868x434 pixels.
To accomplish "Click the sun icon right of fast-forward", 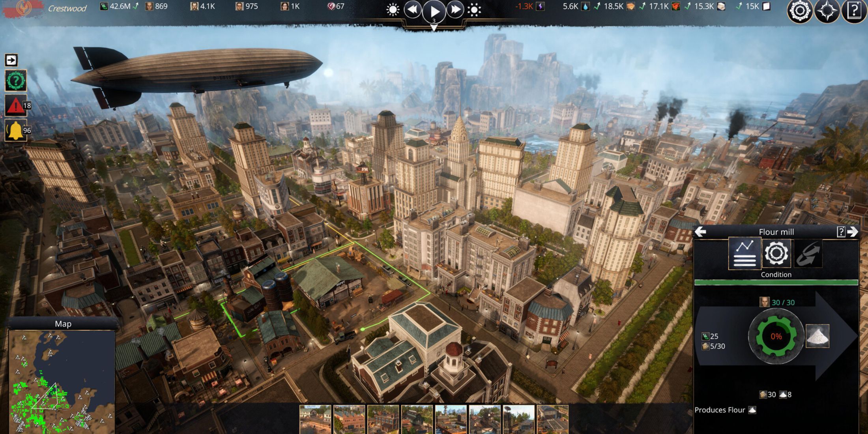I will [474, 9].
